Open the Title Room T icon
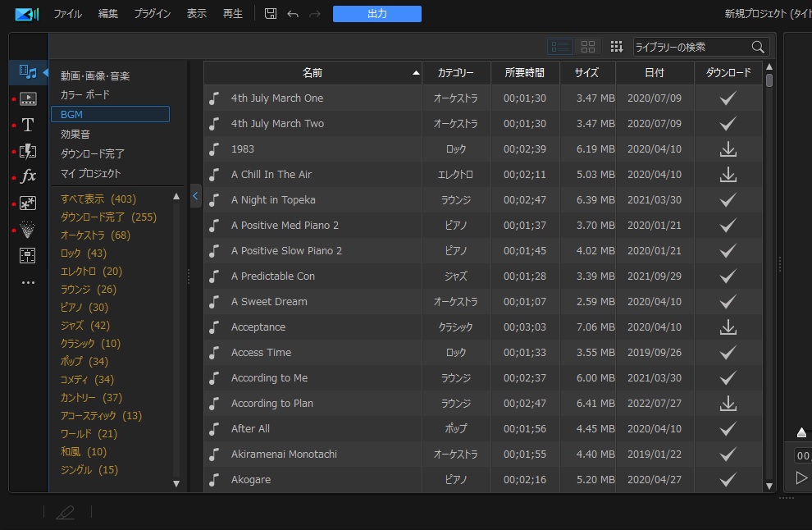Image resolution: width=812 pixels, height=530 pixels. 27,125
